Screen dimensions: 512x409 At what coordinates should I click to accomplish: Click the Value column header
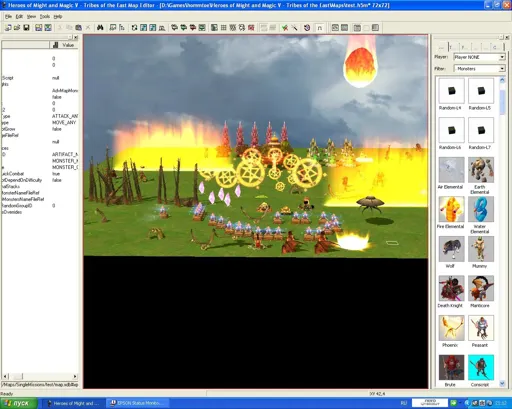[x=64, y=45]
